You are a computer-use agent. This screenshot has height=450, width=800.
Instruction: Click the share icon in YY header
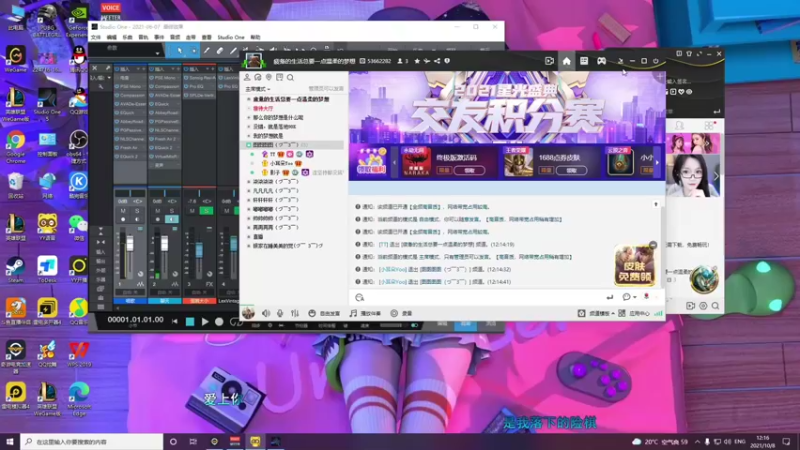[437, 61]
